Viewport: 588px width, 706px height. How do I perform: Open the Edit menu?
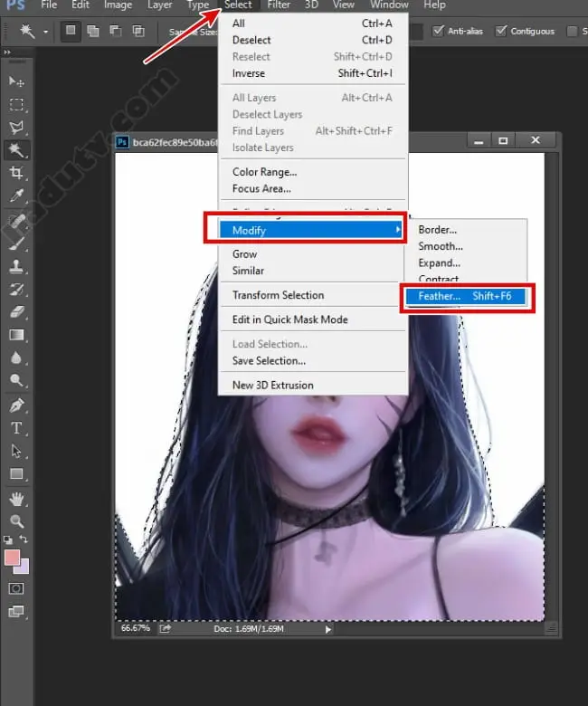[x=81, y=5]
